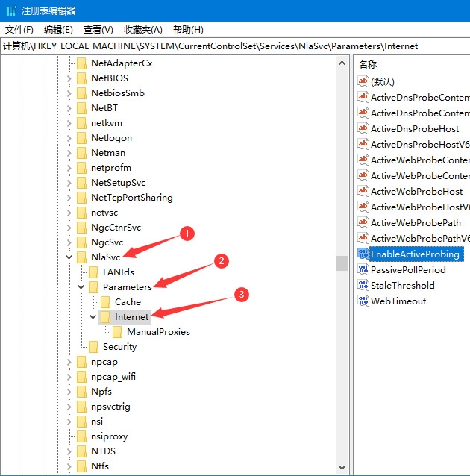Screen dimensions: 470x476
Task: Click the PassivePollPeriod binary value icon
Action: [363, 270]
